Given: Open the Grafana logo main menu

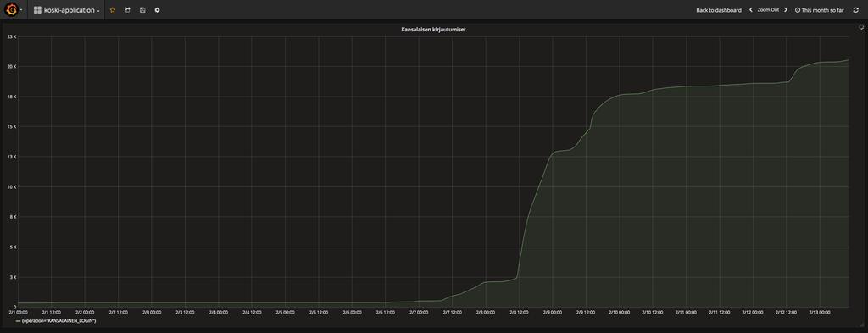Looking at the screenshot, I should point(12,10).
